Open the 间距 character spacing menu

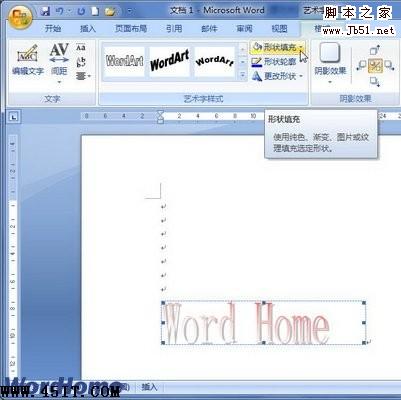[59, 63]
